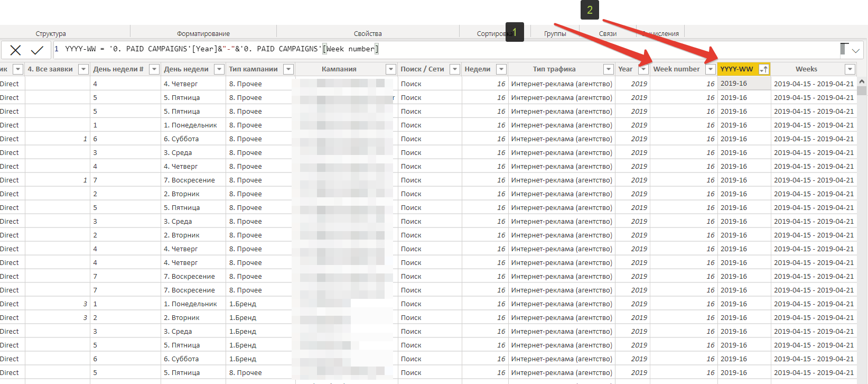Viewport: 868px width, 384px height.
Task: Click the '5. Пятница' cell in the 1.Бренд row
Action: coord(193,345)
